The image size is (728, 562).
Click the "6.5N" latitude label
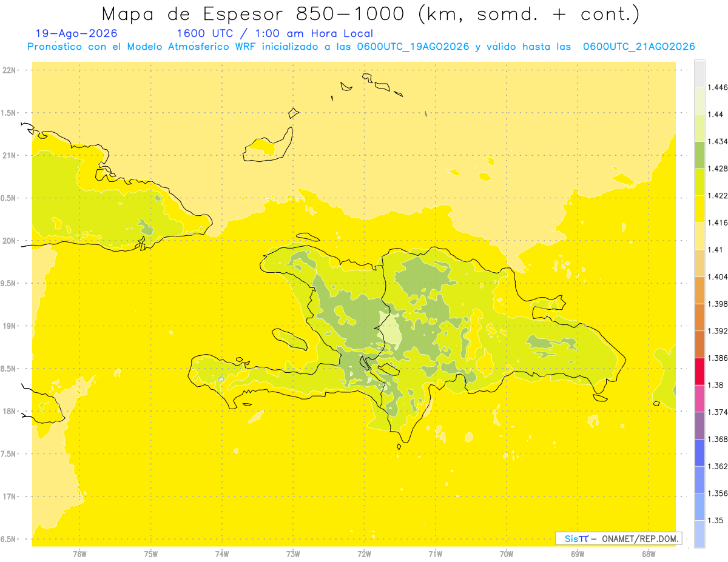[8, 540]
